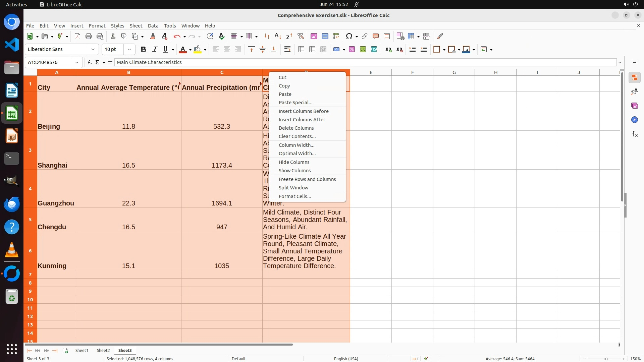Open the Function Wizard icon

click(90, 62)
